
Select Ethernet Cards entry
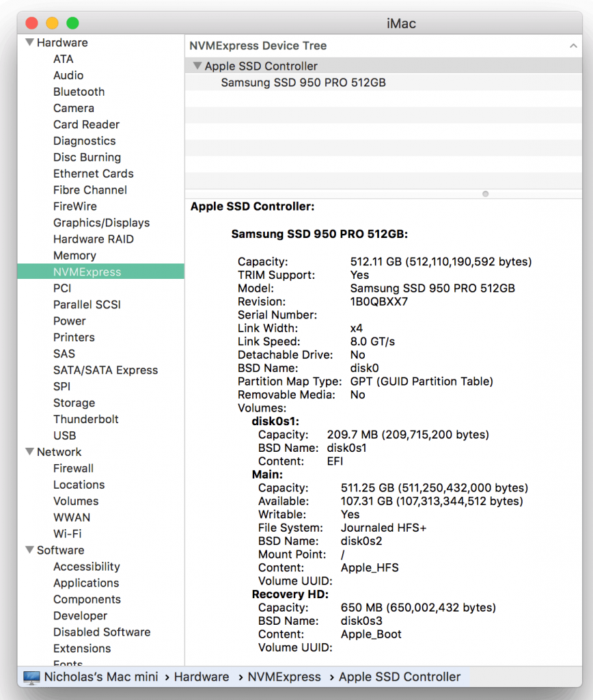(94, 174)
